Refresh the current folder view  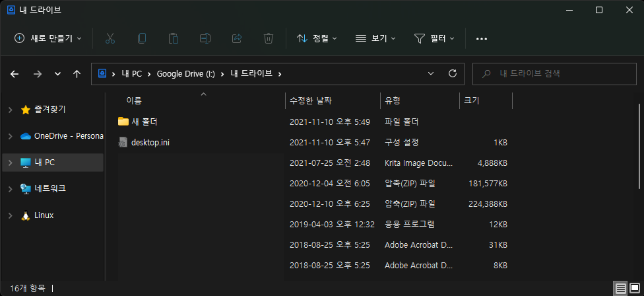[453, 73]
